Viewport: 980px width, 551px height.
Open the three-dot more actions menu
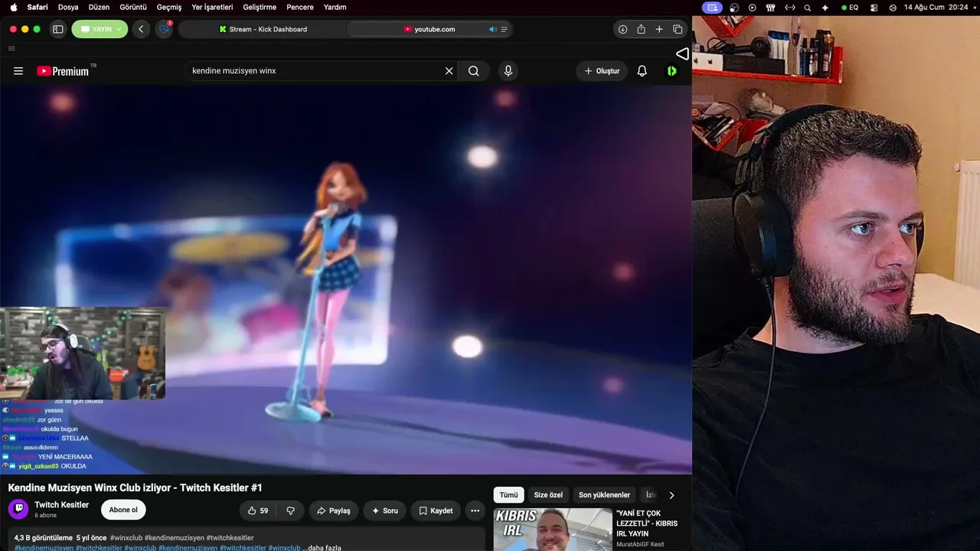tap(475, 510)
